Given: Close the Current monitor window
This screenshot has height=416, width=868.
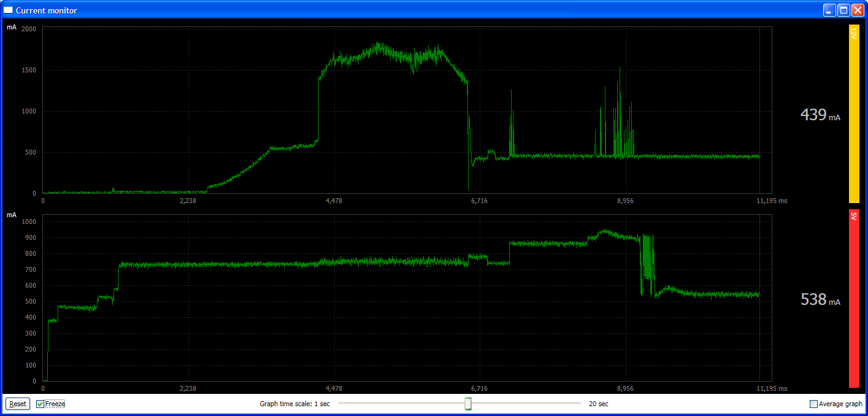Looking at the screenshot, I should point(858,10).
